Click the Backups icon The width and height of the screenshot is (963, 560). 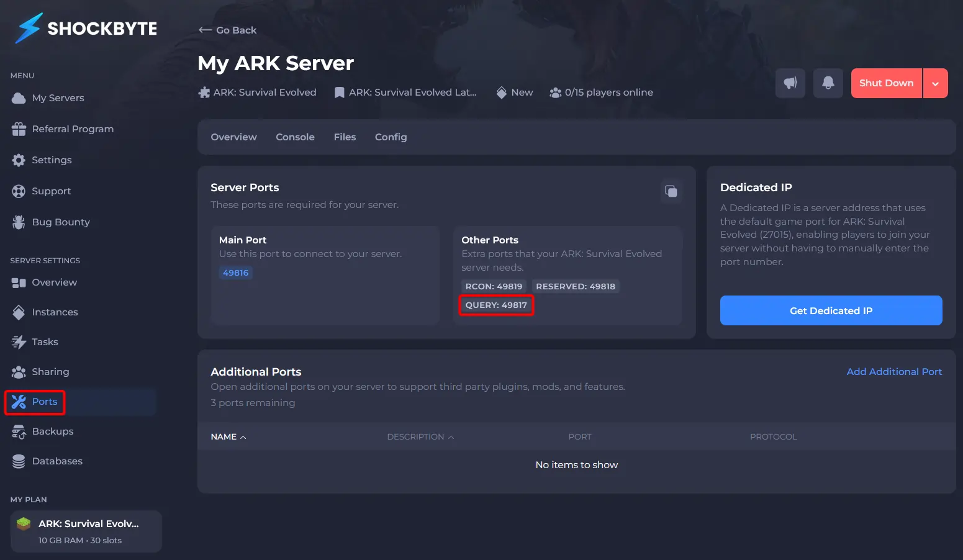pos(19,431)
